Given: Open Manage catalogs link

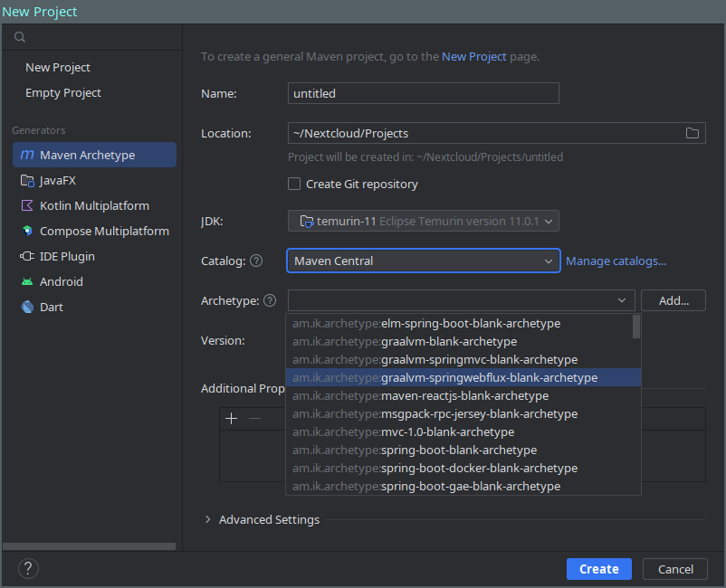Looking at the screenshot, I should 616,261.
